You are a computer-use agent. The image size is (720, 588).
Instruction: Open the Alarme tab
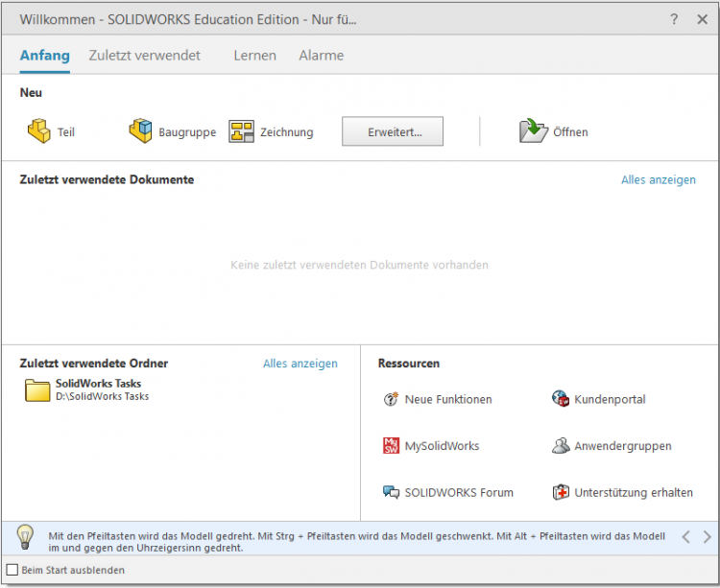[x=321, y=56]
